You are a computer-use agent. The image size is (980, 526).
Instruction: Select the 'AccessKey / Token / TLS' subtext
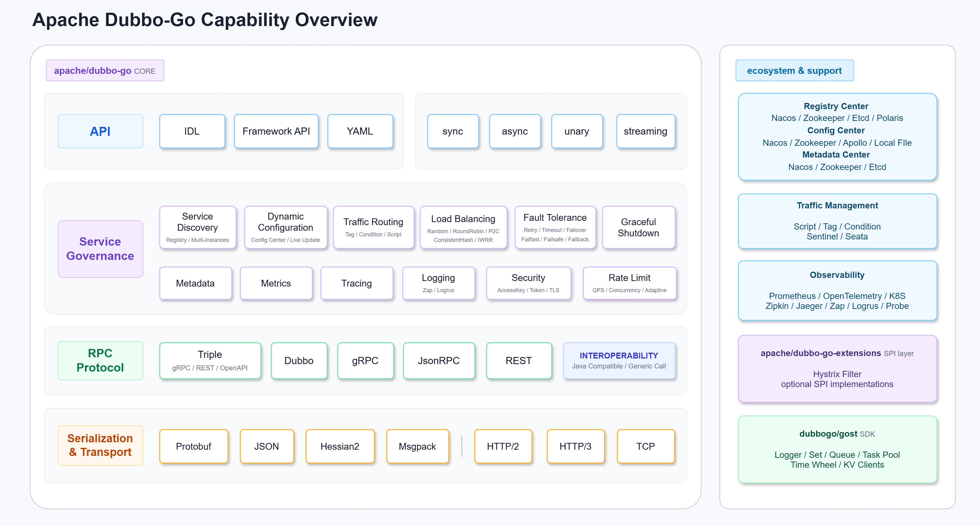(528, 290)
